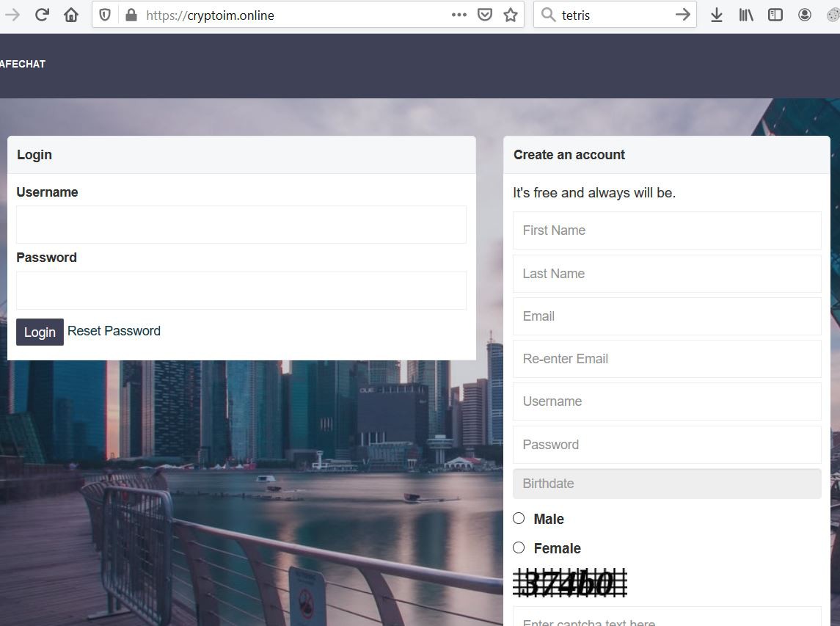Toggle the browser sidebar view
This screenshot has width=840, height=626.
click(775, 15)
